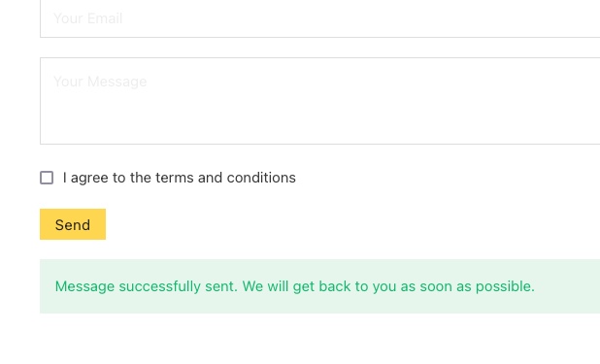
Task: Activate the large message box
Action: 319,101
